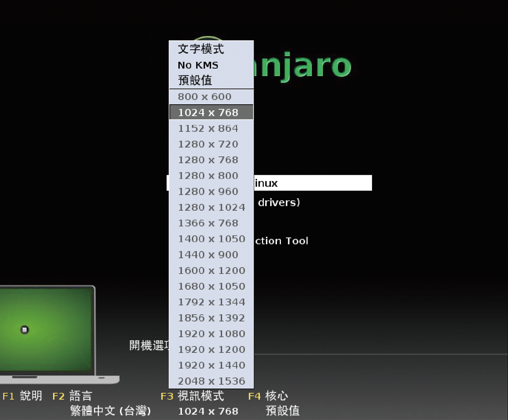Screen dimensions: 508x420
Task: Click 1024 x 768 value under F3
Action: coord(208,411)
